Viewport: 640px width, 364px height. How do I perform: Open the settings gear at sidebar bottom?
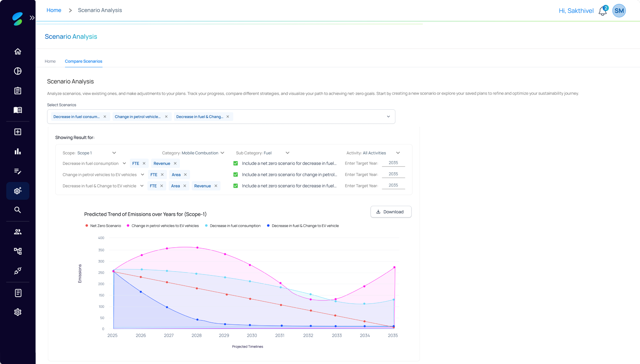[x=18, y=312]
